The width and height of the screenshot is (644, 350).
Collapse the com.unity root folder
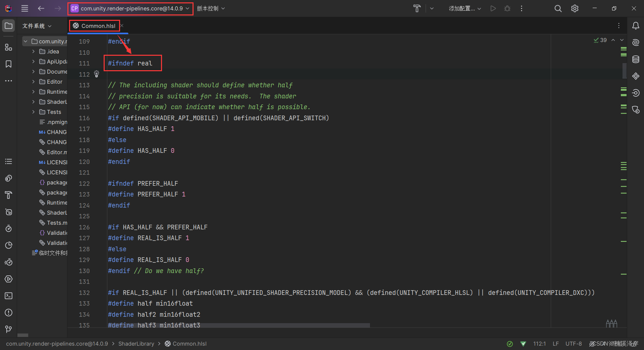(25, 41)
